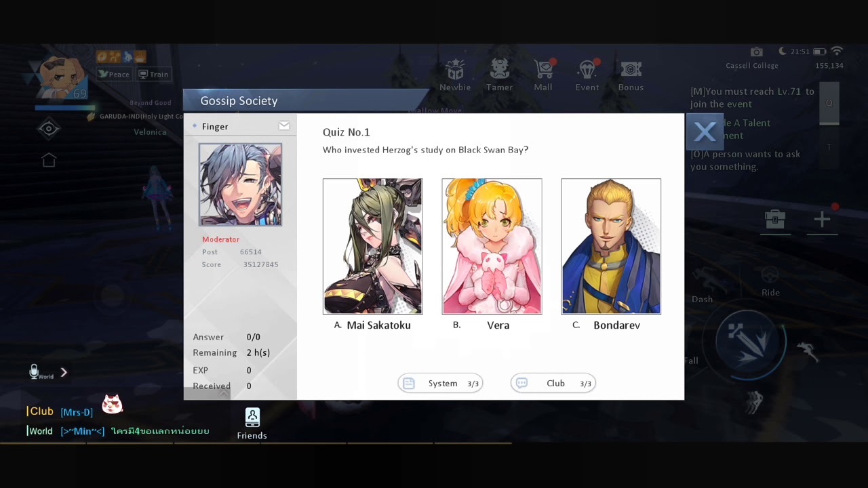The height and width of the screenshot is (488, 868).
Task: Tap the camera screenshot icon
Action: tap(757, 52)
